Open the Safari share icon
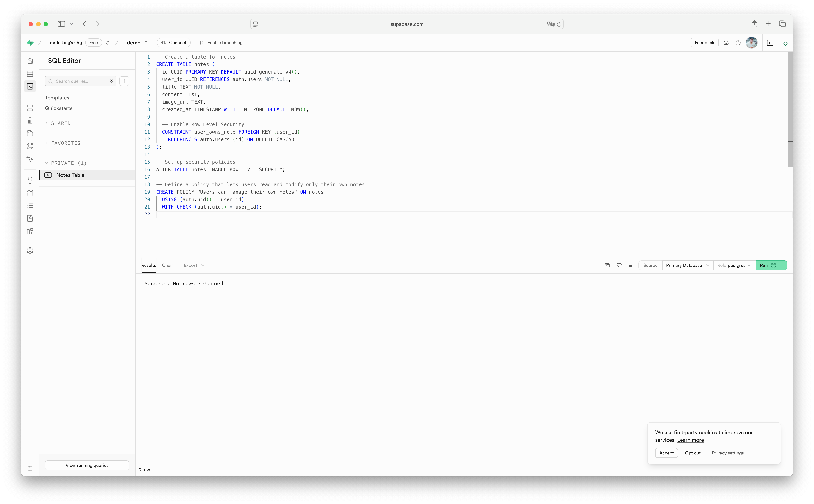The height and width of the screenshot is (504, 814). click(754, 24)
